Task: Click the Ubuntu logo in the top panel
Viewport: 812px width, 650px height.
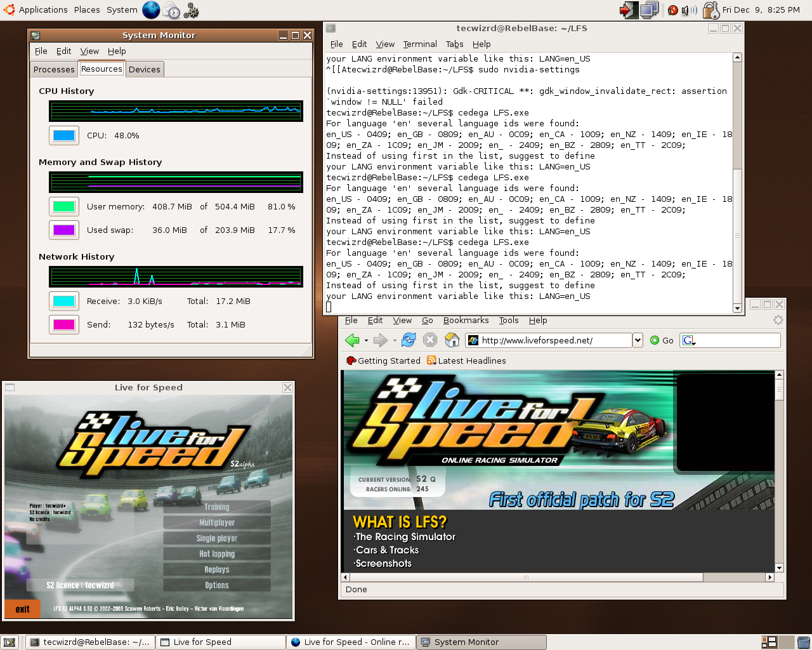Action: coord(9,10)
